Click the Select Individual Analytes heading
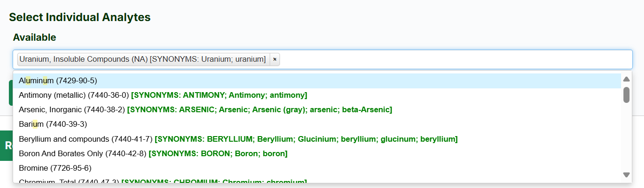The height and width of the screenshot is (188, 644). coord(79,17)
